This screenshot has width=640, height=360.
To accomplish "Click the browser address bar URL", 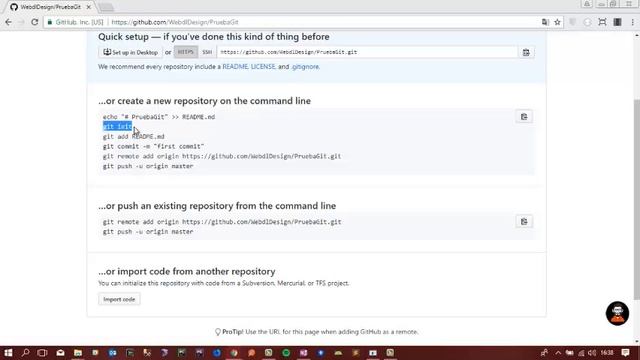I will pos(175,22).
